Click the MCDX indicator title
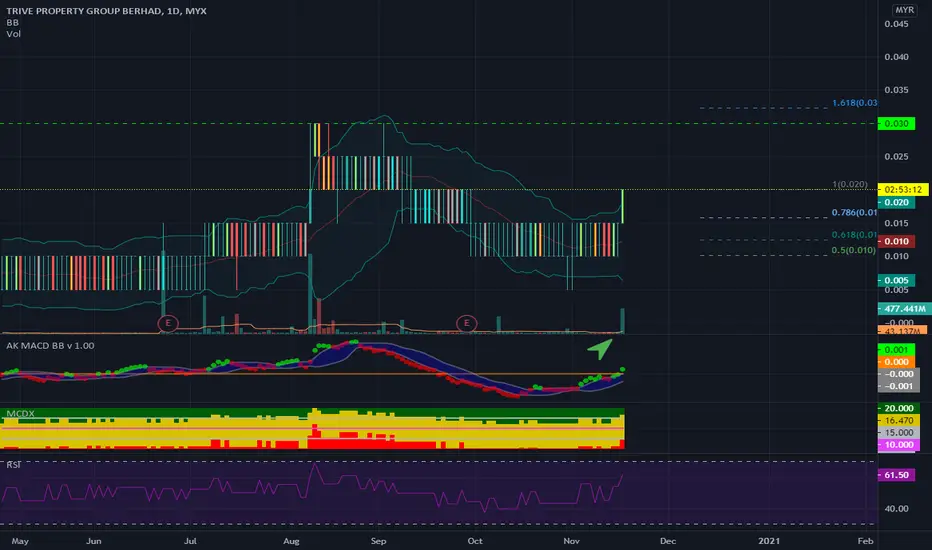Image resolution: width=932 pixels, height=550 pixels. (20, 413)
